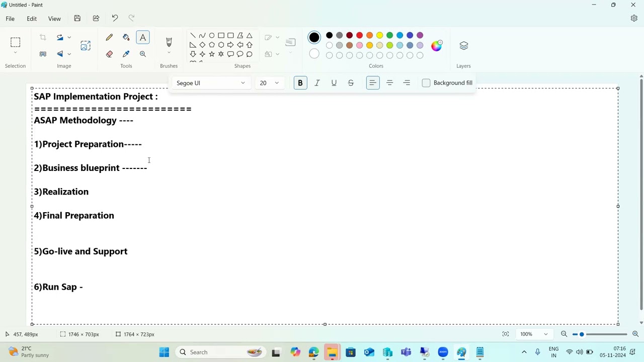Select the Text tool
The height and width of the screenshot is (362, 644).
(x=143, y=37)
